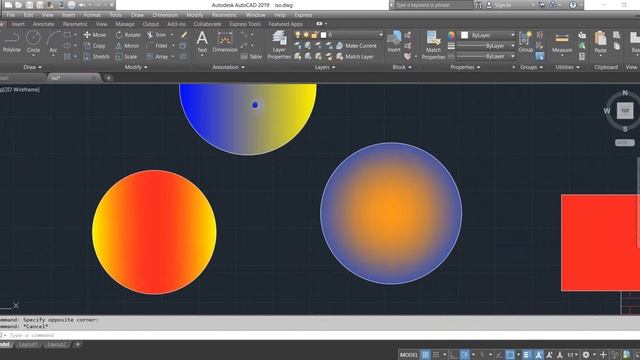The width and height of the screenshot is (640, 360).
Task: Click the keyword search box
Action: click(433, 5)
